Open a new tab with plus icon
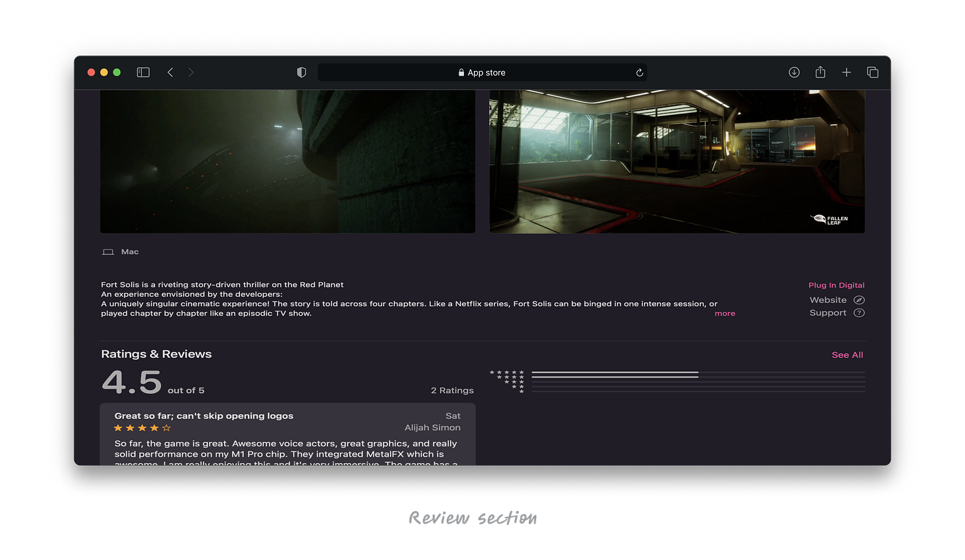The width and height of the screenshot is (965, 560). (846, 72)
